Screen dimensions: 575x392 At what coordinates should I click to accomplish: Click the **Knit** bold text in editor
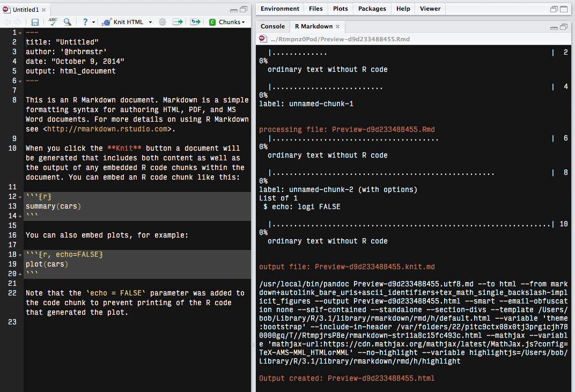coord(124,148)
